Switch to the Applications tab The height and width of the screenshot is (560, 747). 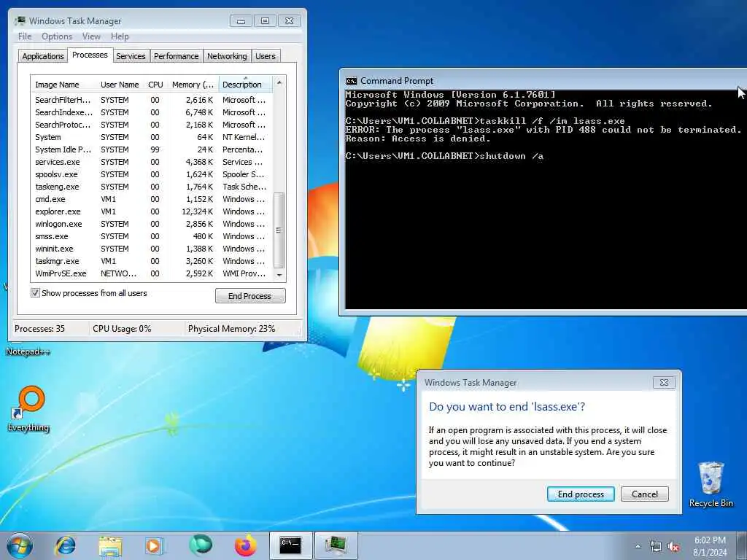[x=43, y=56]
